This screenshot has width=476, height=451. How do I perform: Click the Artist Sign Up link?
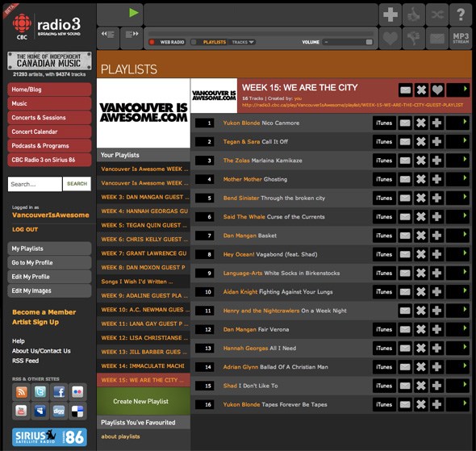pos(35,322)
